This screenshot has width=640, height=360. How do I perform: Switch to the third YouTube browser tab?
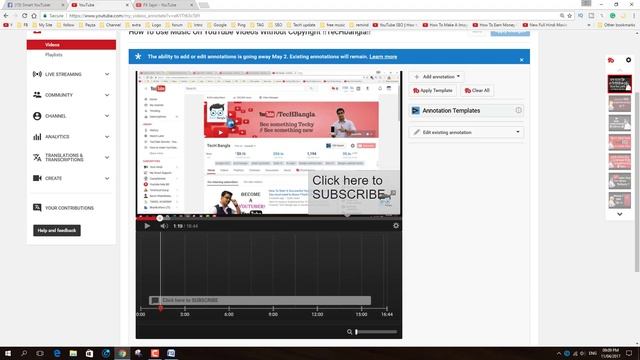(163, 5)
